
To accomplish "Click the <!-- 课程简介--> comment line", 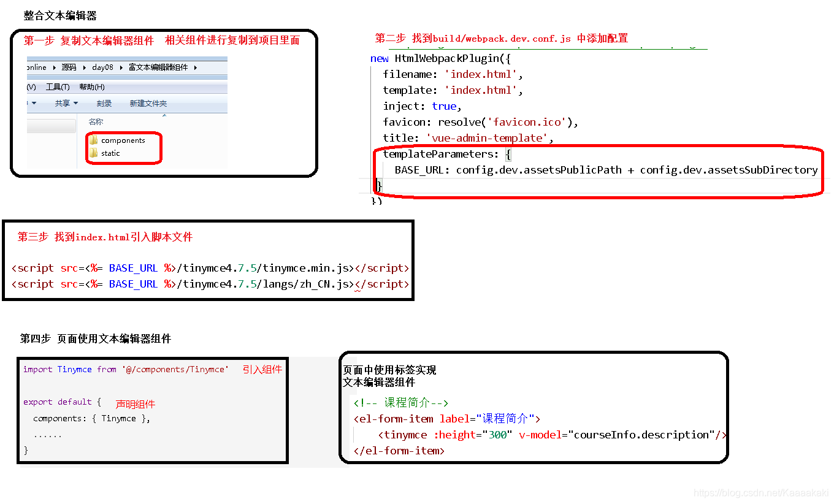I will click(401, 403).
